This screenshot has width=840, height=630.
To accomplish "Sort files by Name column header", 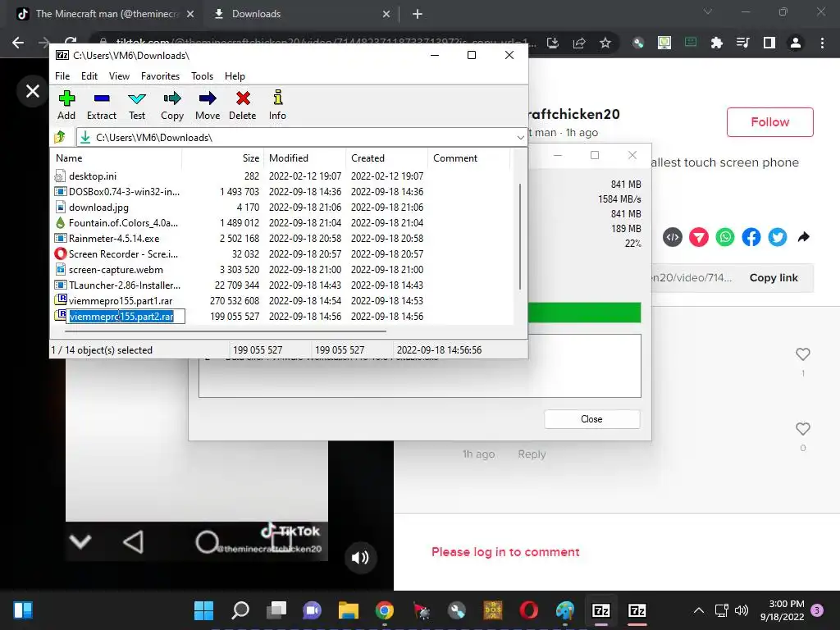I will pyautogui.click(x=116, y=158).
